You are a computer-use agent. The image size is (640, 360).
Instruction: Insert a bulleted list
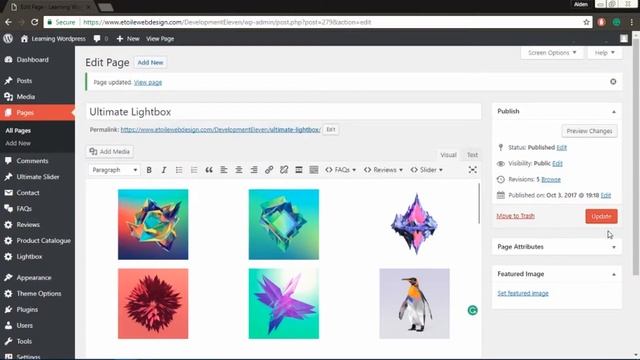pyautogui.click(x=179, y=170)
